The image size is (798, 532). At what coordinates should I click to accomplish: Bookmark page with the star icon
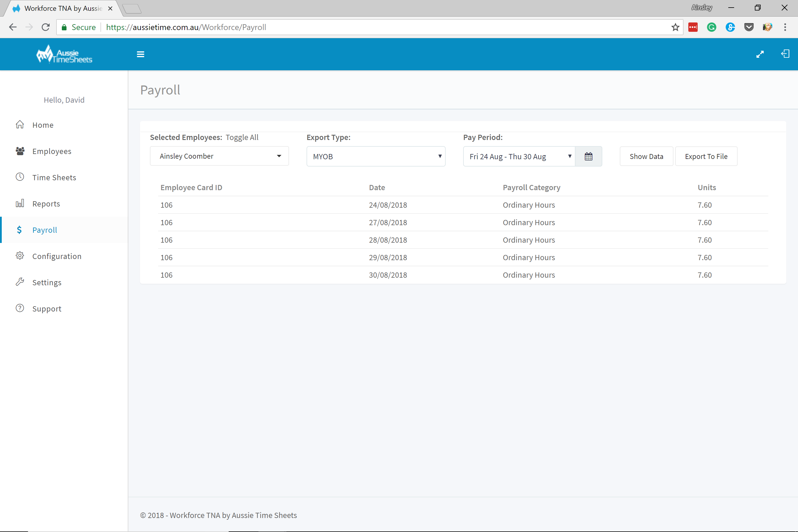(675, 27)
